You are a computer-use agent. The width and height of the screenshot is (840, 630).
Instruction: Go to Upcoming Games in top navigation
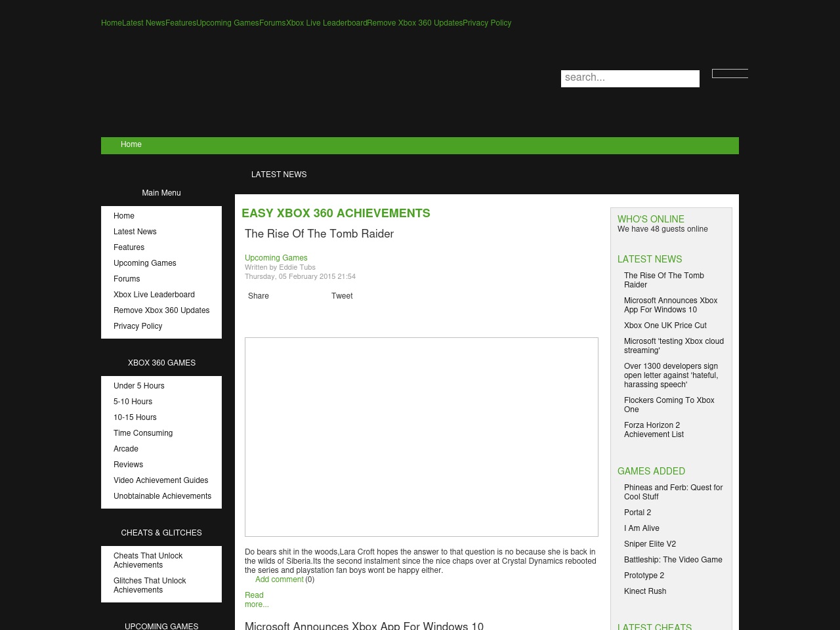click(x=228, y=23)
